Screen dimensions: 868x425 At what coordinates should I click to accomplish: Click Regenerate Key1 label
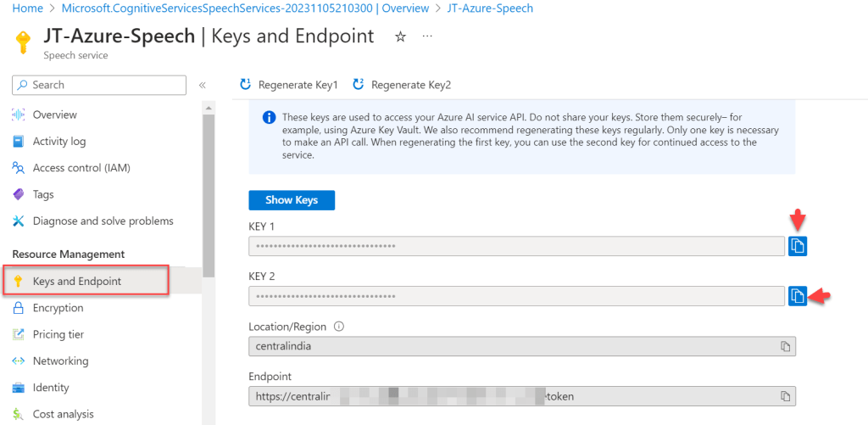298,85
